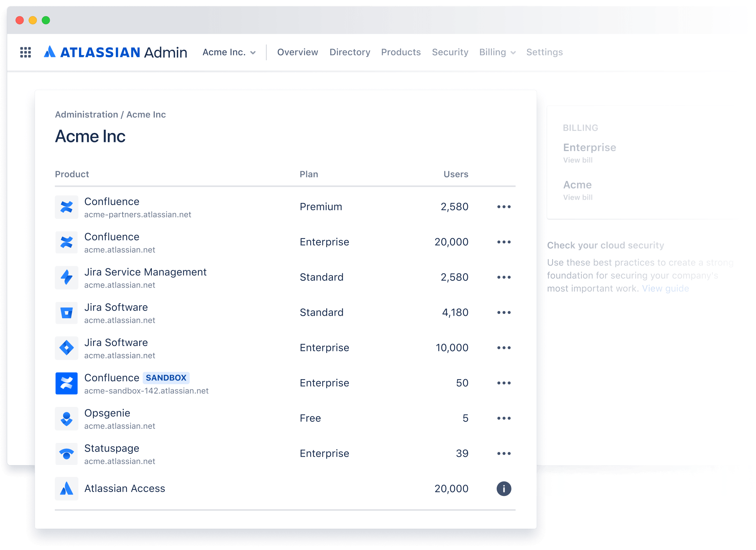Open the actions menu for Opsgenie
756x550 pixels.
[x=504, y=418]
